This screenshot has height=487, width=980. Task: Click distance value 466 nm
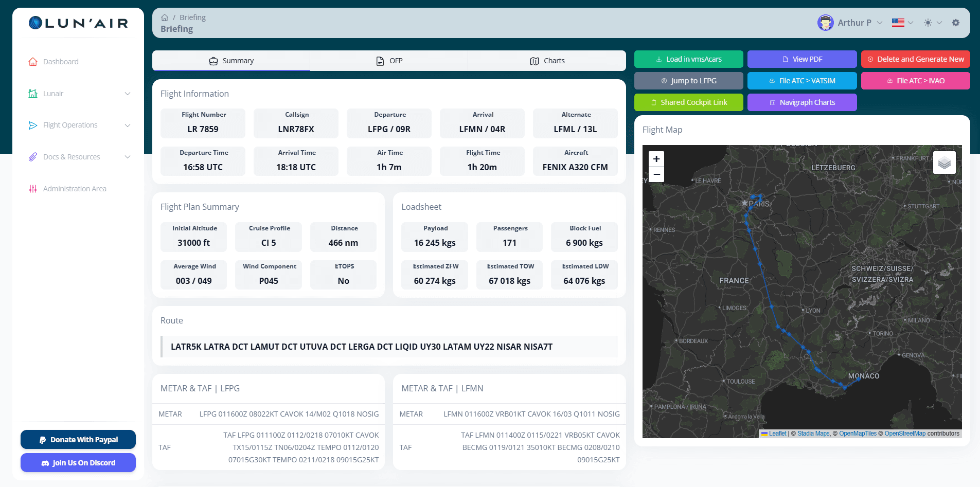click(x=343, y=243)
